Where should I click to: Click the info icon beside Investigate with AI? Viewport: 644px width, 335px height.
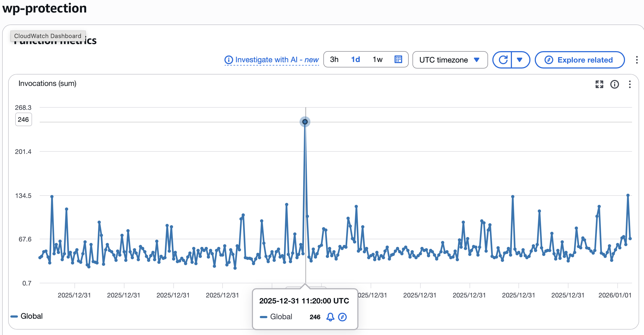point(229,60)
